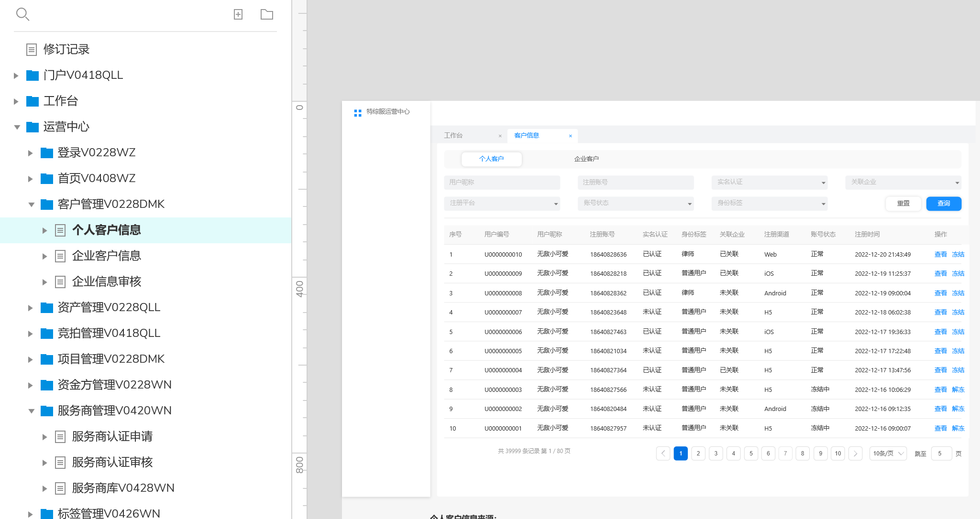The image size is (980, 519).
Task: Click the 注册账号 input field
Action: click(636, 182)
